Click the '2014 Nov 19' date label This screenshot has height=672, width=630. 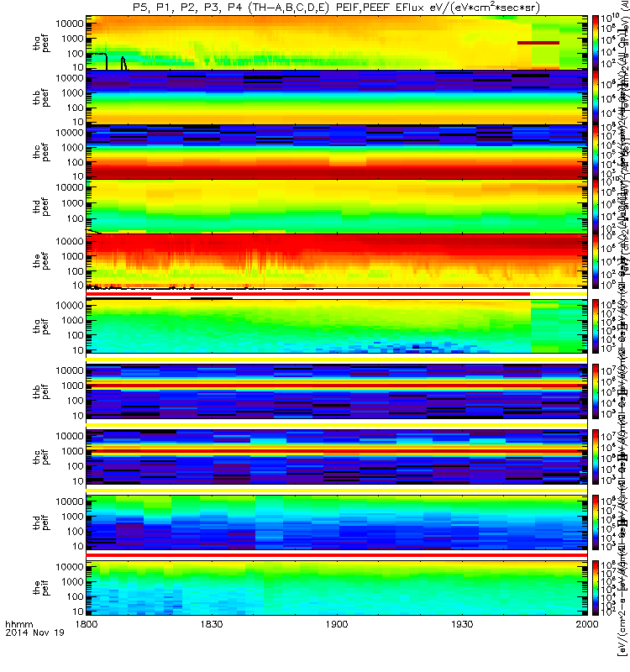[x=34, y=633]
